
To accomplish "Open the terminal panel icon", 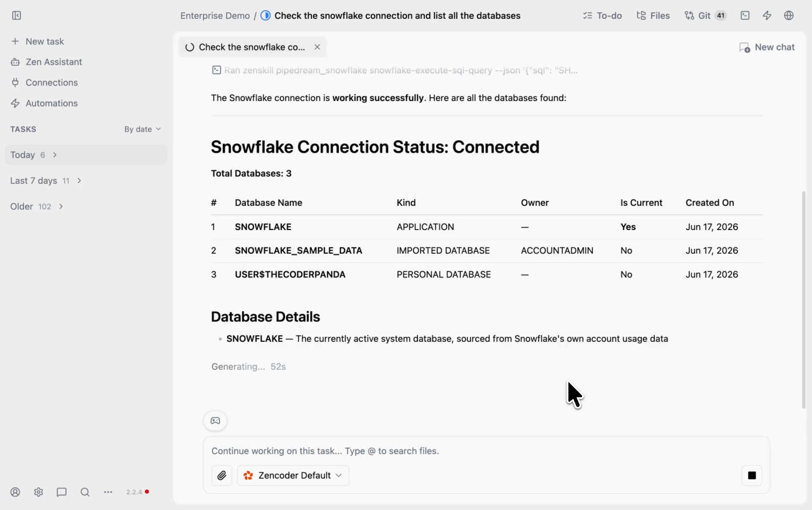I will point(745,16).
